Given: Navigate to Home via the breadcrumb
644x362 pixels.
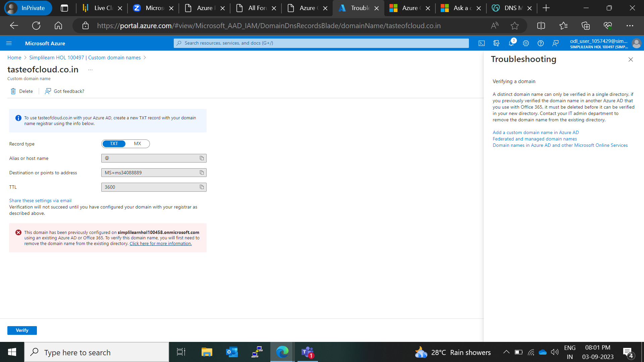Looking at the screenshot, I should coord(14,57).
